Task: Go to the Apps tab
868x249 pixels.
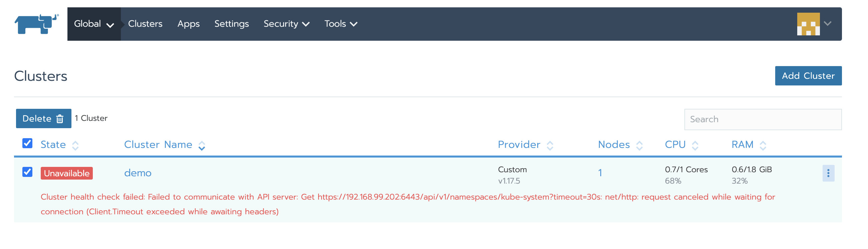Action: 188,24
